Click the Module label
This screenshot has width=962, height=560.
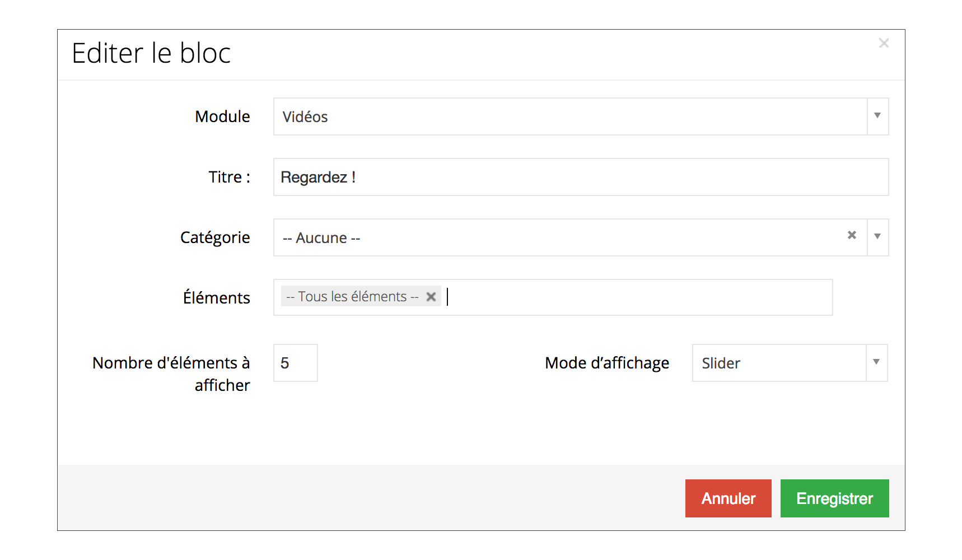(x=222, y=116)
